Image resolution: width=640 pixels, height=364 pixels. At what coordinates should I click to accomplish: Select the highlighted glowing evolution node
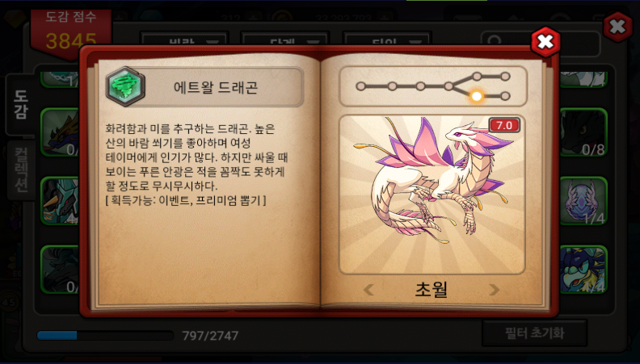point(476,96)
